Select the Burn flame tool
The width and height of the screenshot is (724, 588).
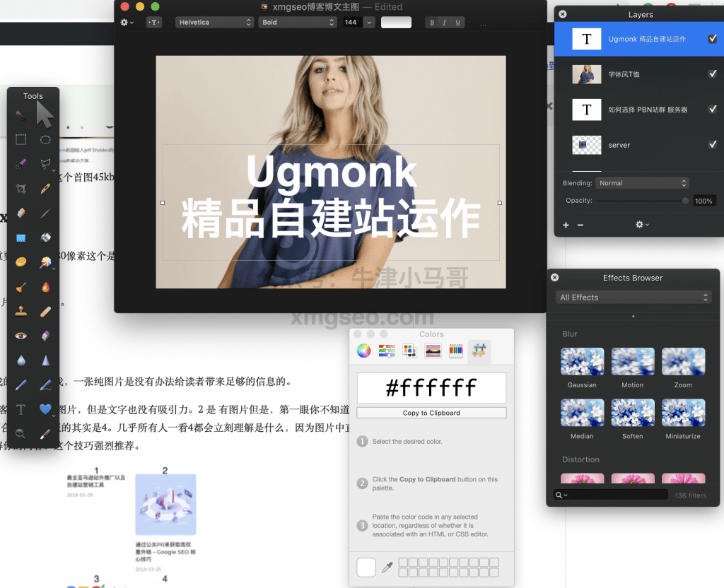pyautogui.click(x=45, y=287)
